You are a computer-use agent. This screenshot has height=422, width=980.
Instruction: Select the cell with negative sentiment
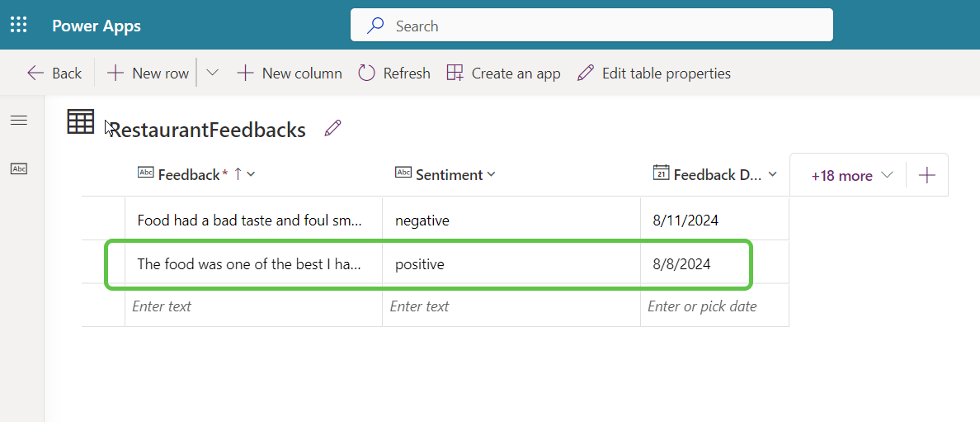click(511, 220)
